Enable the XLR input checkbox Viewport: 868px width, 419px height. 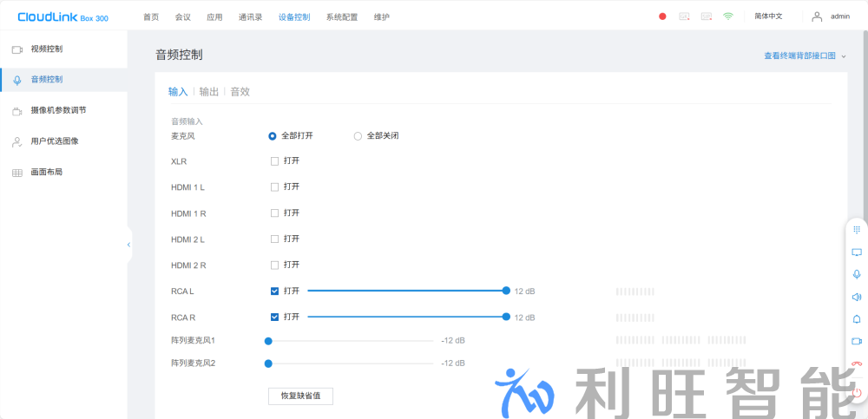[x=274, y=161]
